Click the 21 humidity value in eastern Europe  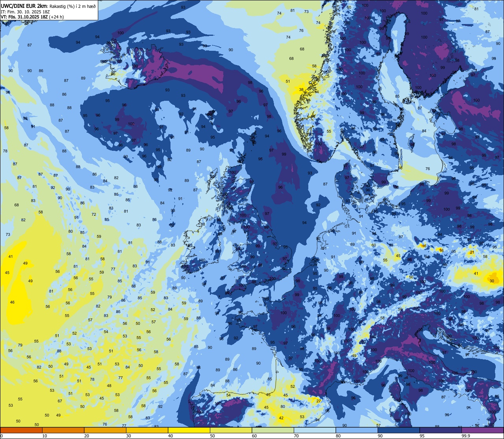[472, 252]
